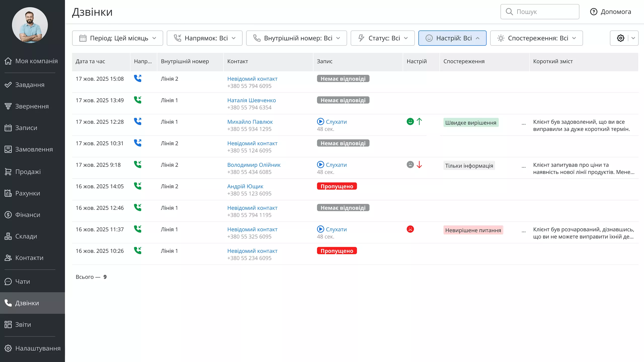Click the Пропущено badge for Андрій Ющик
This screenshot has height=362, width=644.
pyautogui.click(x=337, y=186)
